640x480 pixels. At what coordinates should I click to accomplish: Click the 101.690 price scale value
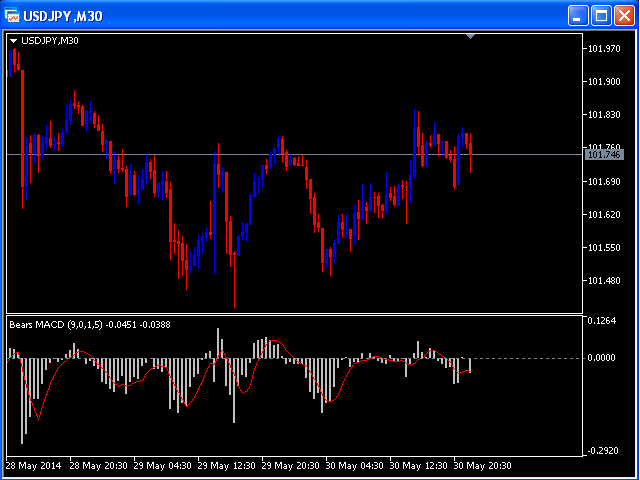604,181
